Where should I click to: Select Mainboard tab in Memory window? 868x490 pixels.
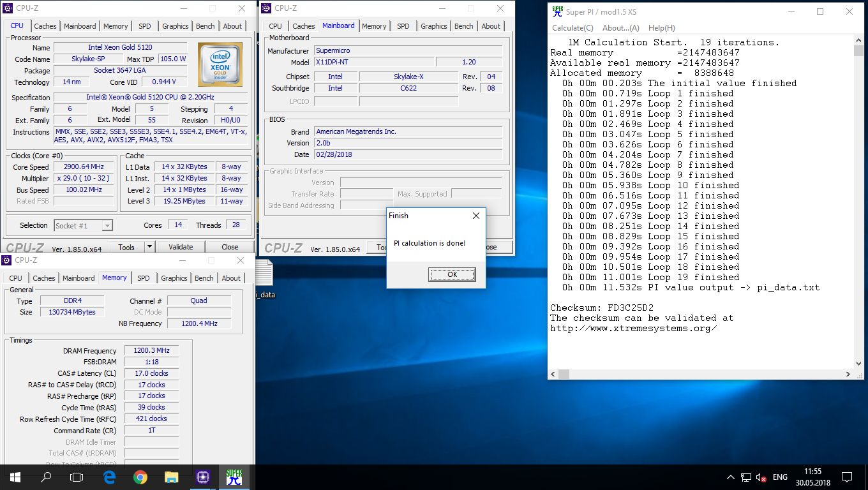pos(79,278)
